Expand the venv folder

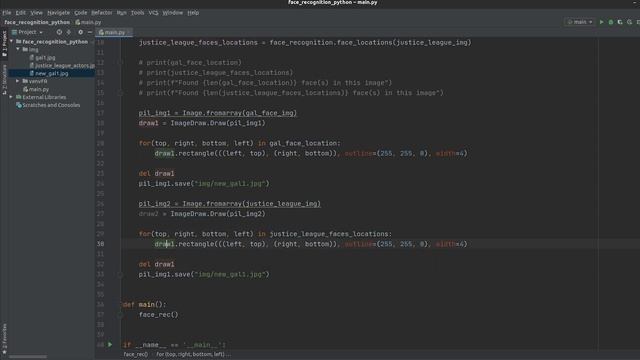point(18,81)
